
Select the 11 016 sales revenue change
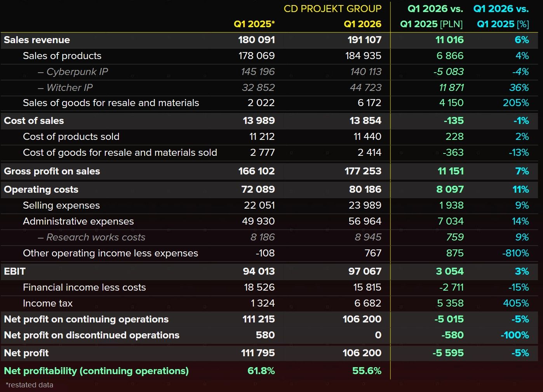(x=449, y=40)
